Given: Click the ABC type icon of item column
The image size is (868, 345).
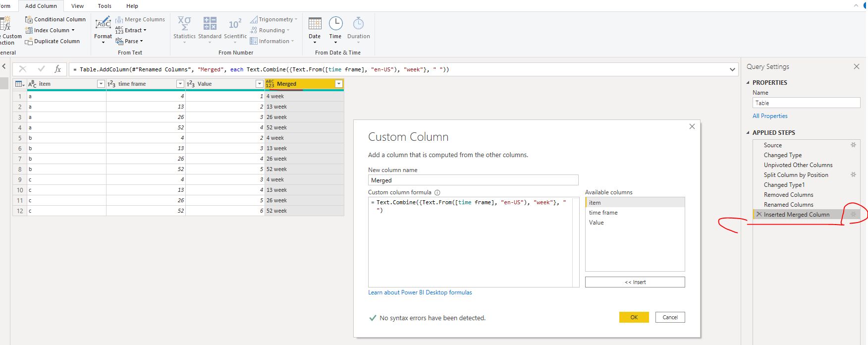Looking at the screenshot, I should click(32, 84).
